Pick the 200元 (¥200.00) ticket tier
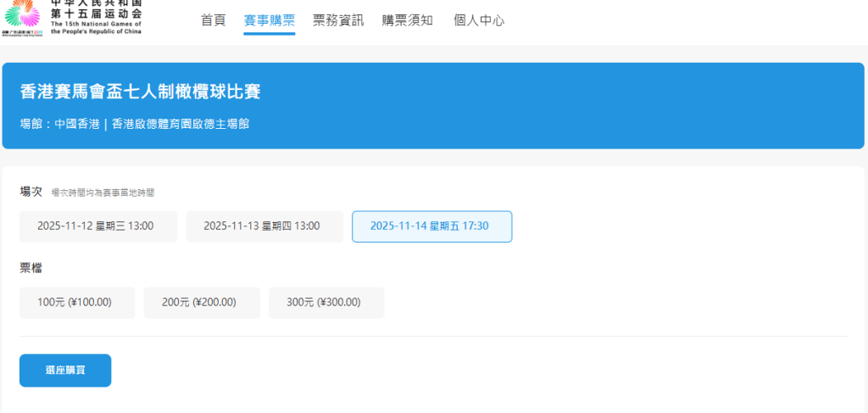 (202, 303)
